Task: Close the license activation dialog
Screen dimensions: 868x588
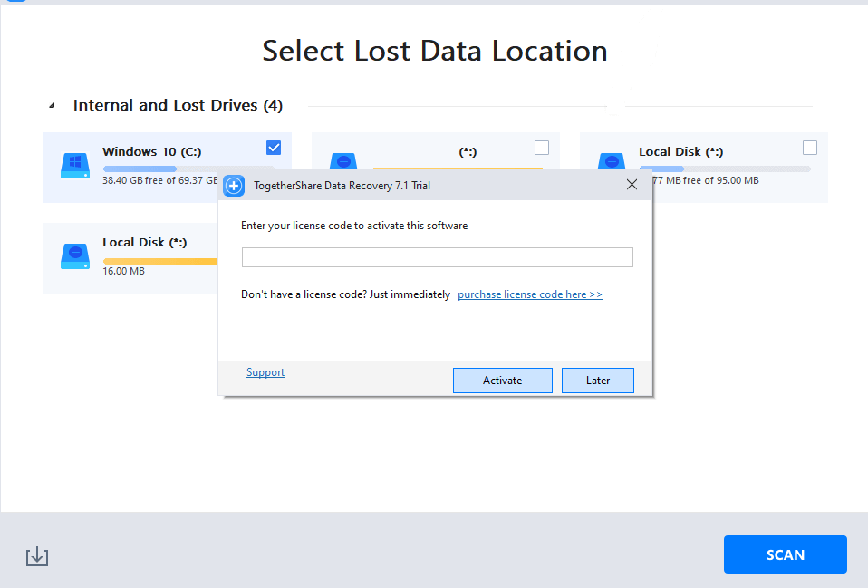Action: 632,185
